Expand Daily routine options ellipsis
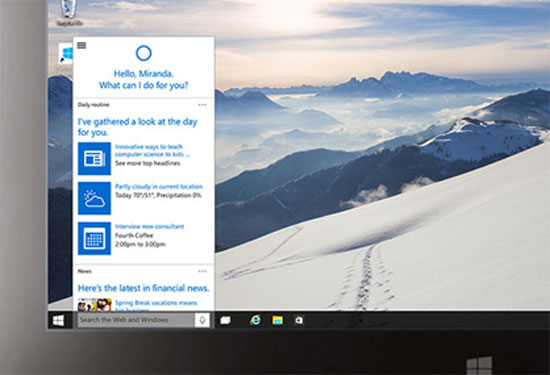The height and width of the screenshot is (375, 550). click(x=202, y=105)
